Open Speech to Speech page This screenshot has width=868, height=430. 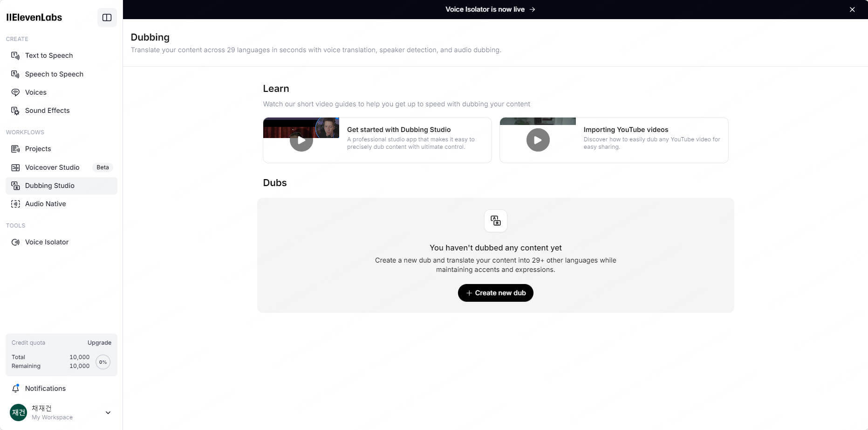pos(62,74)
